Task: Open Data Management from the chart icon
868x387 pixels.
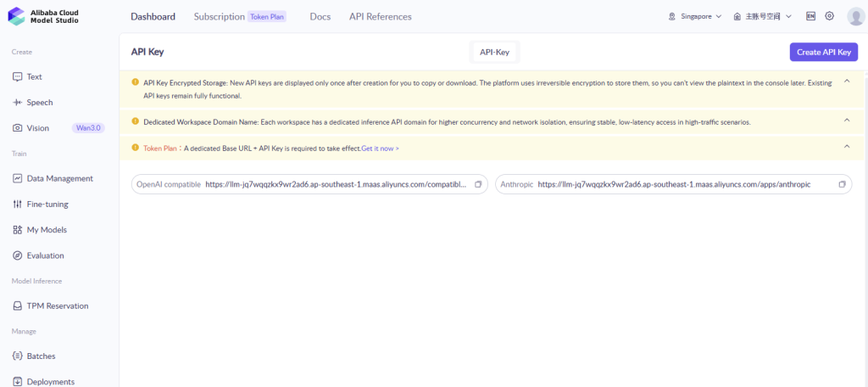Action: click(x=17, y=178)
